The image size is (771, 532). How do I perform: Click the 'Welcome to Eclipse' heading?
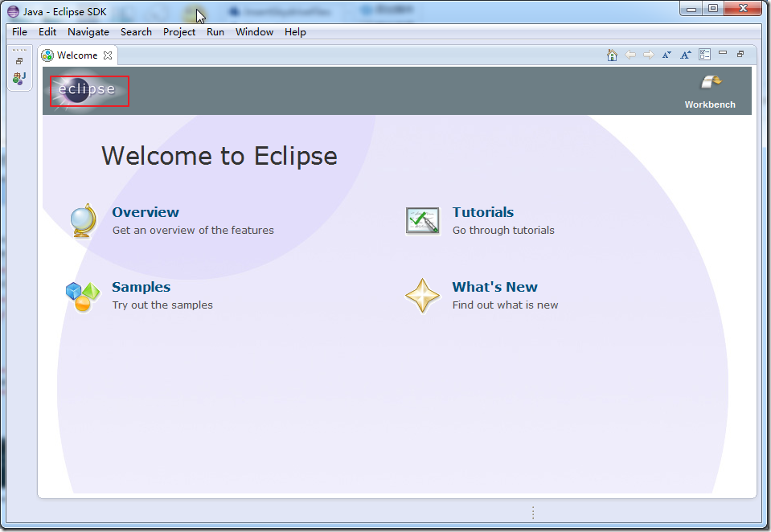click(x=219, y=157)
